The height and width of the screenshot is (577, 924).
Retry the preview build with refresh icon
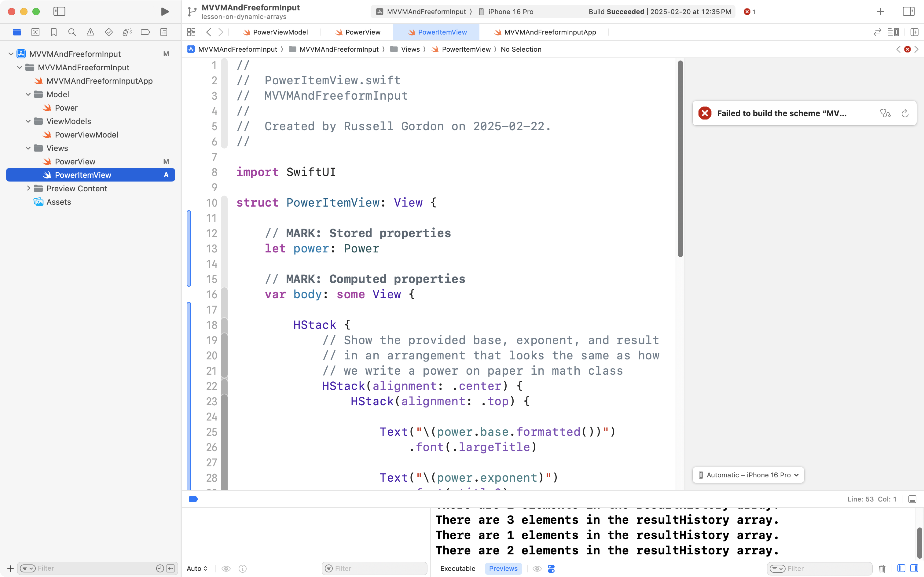(905, 113)
